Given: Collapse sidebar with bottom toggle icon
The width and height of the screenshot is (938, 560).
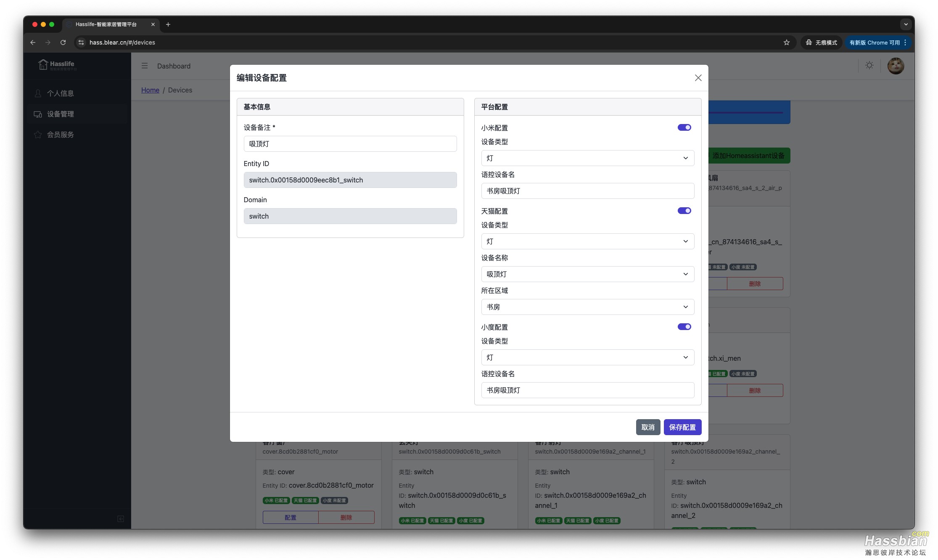Looking at the screenshot, I should [121, 519].
